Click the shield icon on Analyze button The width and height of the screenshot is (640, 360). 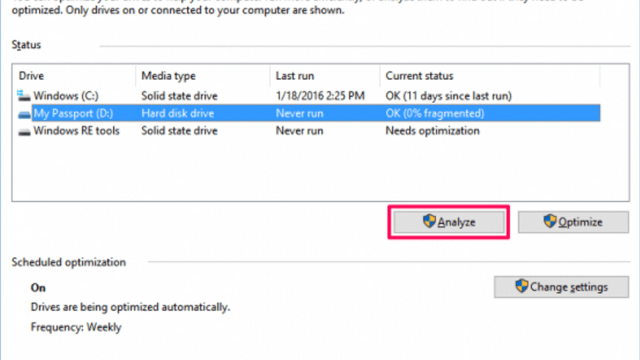429,221
